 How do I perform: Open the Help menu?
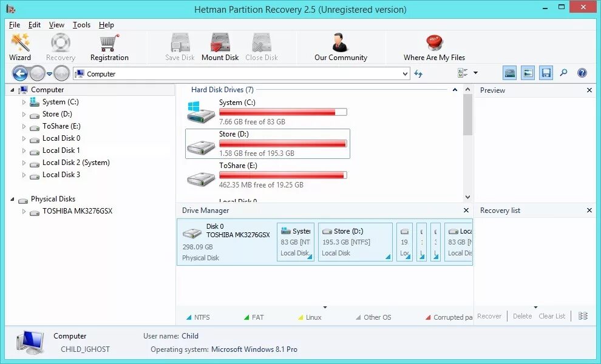106,25
